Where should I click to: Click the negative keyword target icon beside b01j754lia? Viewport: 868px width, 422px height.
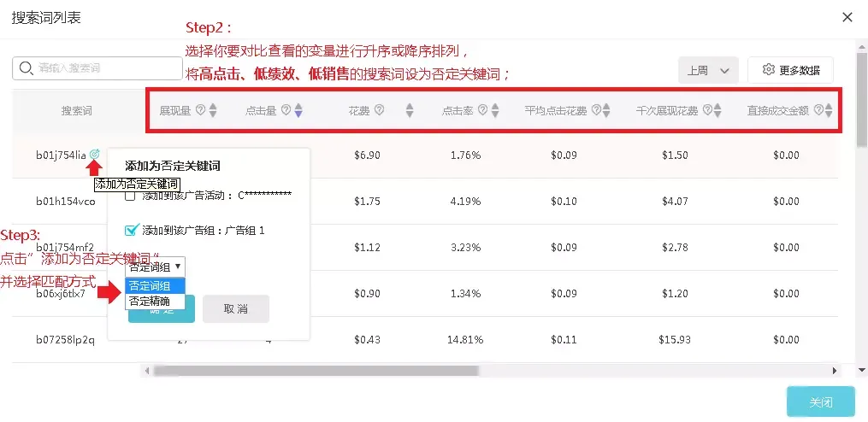[95, 155]
